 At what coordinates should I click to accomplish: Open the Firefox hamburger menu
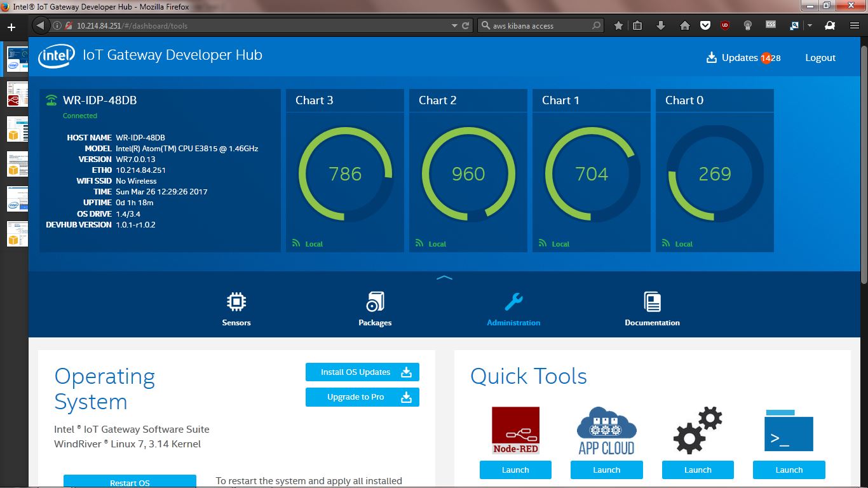(855, 26)
